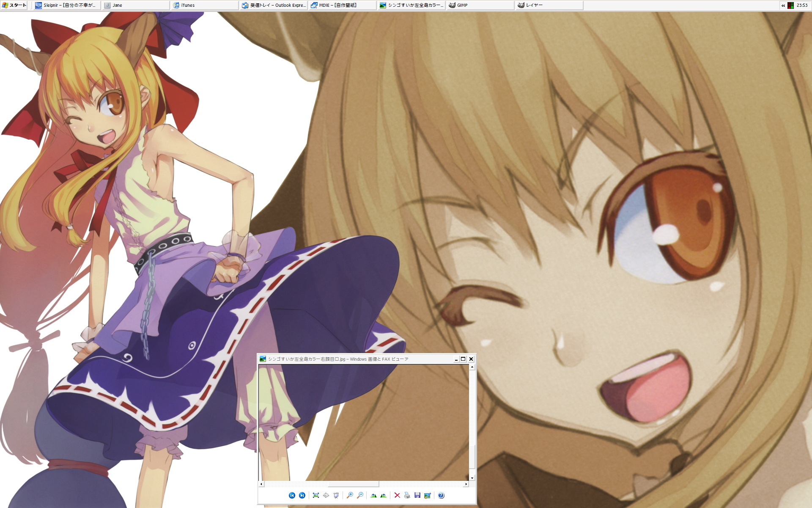Open image for editing via edit icon

(428, 495)
